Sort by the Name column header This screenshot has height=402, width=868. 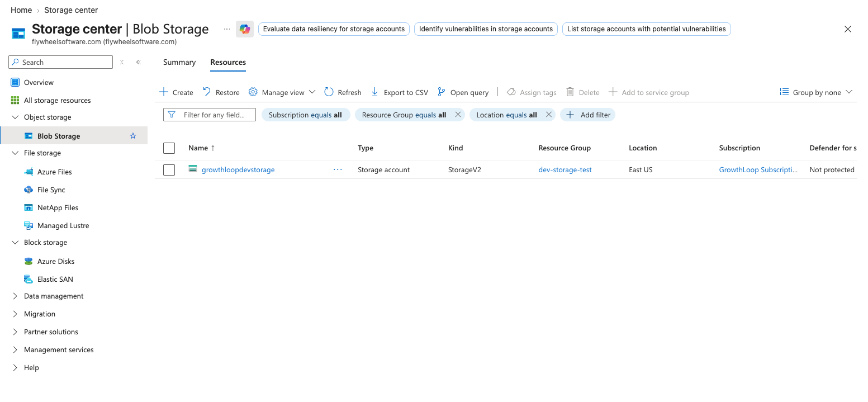[202, 148]
